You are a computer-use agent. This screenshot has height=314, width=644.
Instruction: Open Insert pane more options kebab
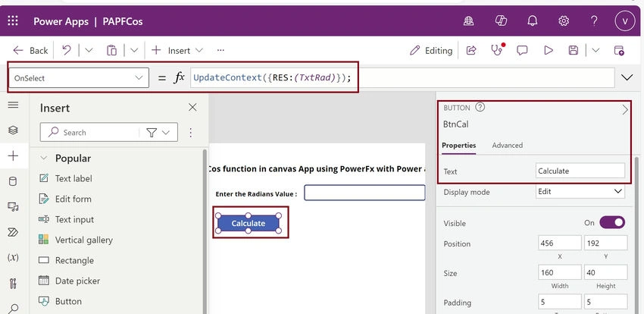coord(191,132)
